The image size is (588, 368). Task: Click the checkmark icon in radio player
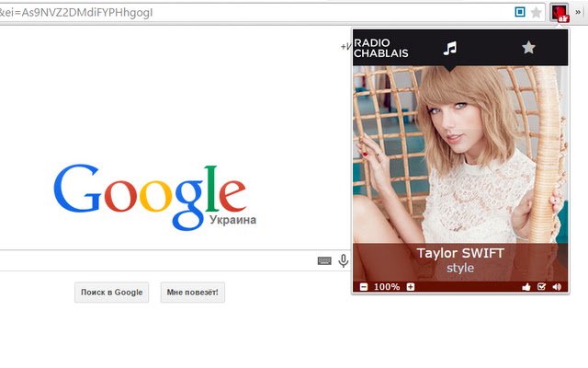[x=541, y=287]
